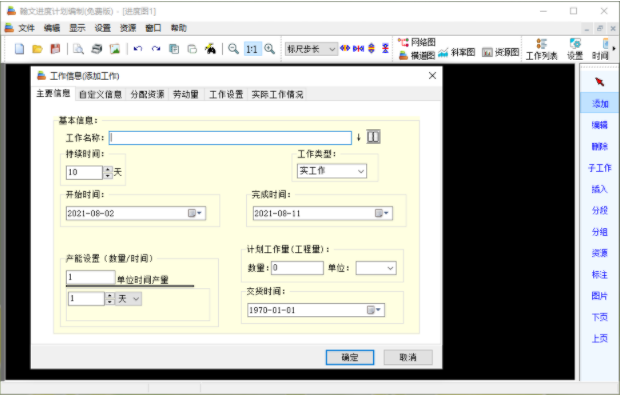Viewport: 620px width, 395px height.
Task: Click the 取消 button
Action: coord(408,357)
